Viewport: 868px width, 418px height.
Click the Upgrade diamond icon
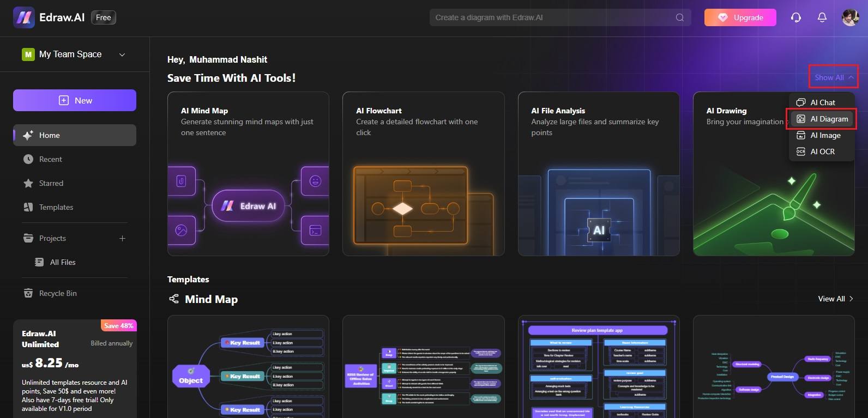click(x=722, y=17)
